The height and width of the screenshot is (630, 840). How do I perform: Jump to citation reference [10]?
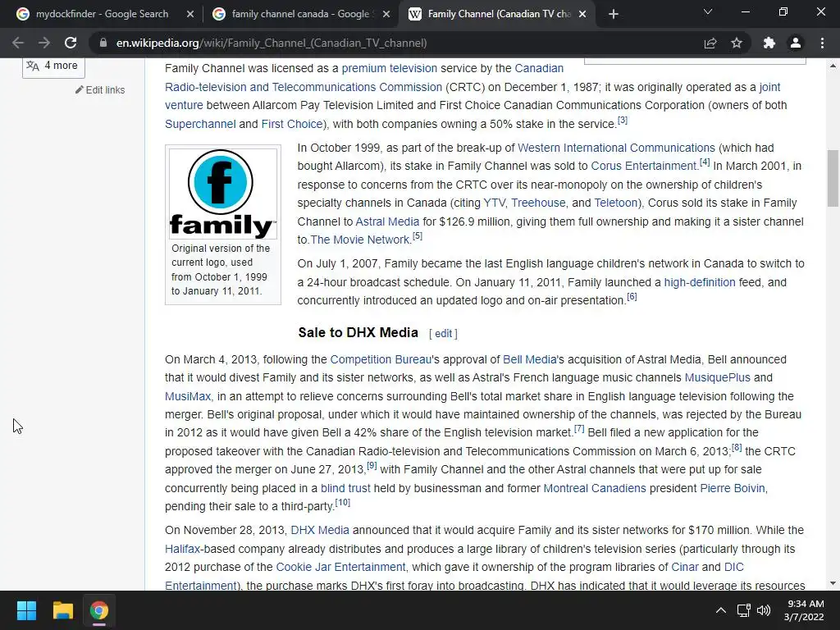(x=342, y=502)
